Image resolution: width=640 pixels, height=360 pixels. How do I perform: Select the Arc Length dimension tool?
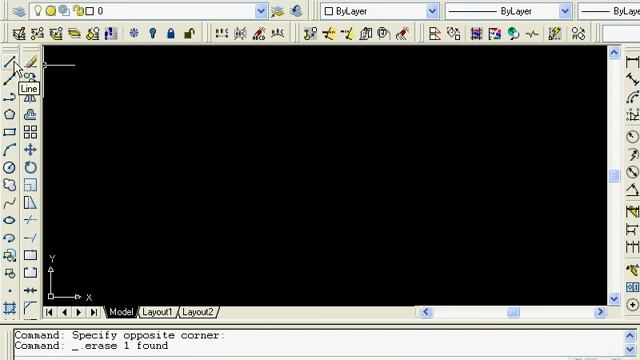632,98
